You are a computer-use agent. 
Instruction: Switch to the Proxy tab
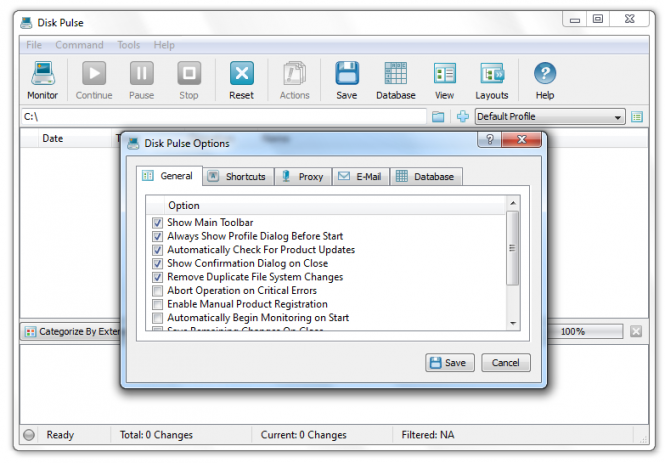(304, 176)
